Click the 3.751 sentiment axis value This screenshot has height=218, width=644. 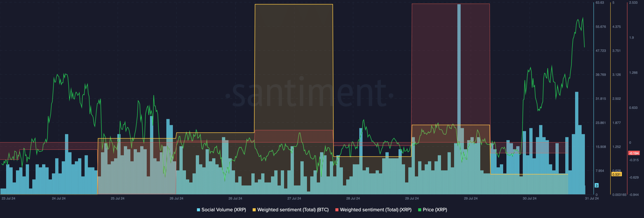617,51
